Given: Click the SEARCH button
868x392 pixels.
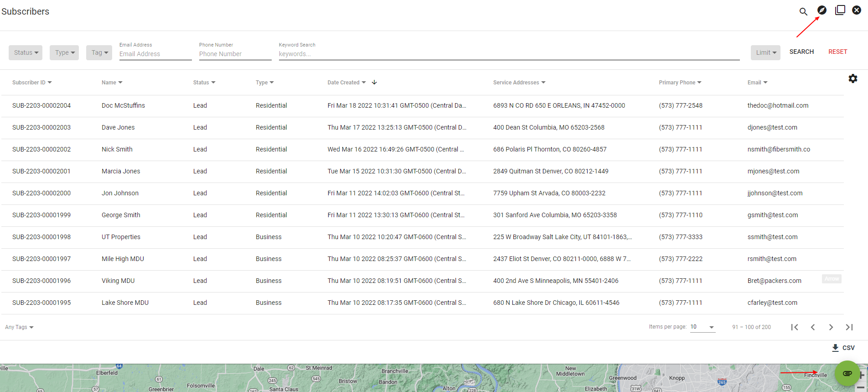Looking at the screenshot, I should 801,52.
